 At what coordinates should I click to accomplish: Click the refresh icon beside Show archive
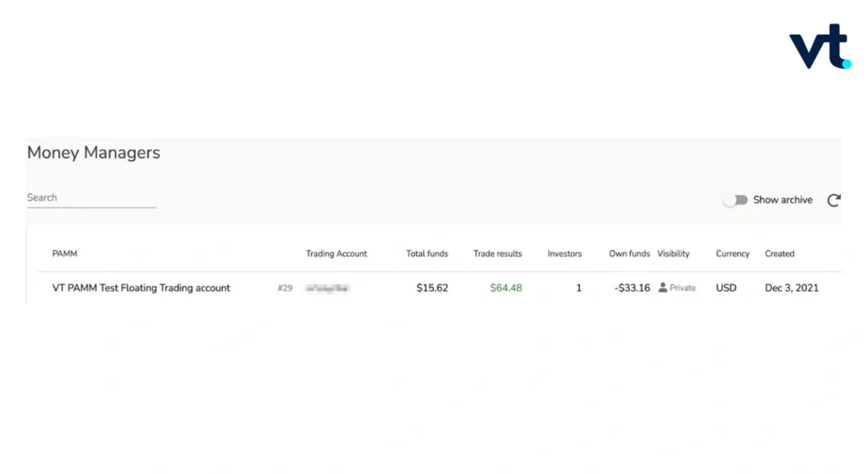pos(834,200)
